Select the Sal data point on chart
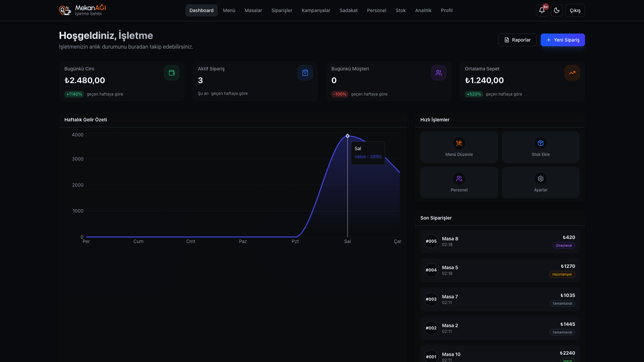The width and height of the screenshot is (644, 362). [347, 136]
